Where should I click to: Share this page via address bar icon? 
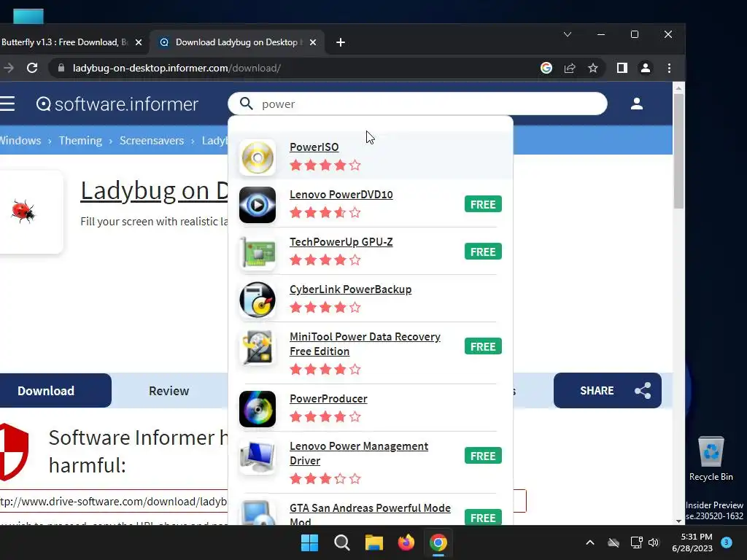[570, 68]
